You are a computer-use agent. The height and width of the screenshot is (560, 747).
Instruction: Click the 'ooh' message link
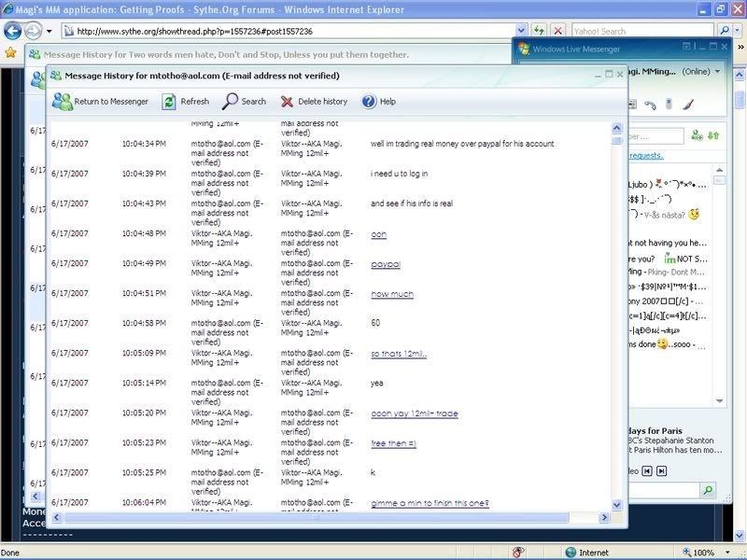(x=379, y=234)
